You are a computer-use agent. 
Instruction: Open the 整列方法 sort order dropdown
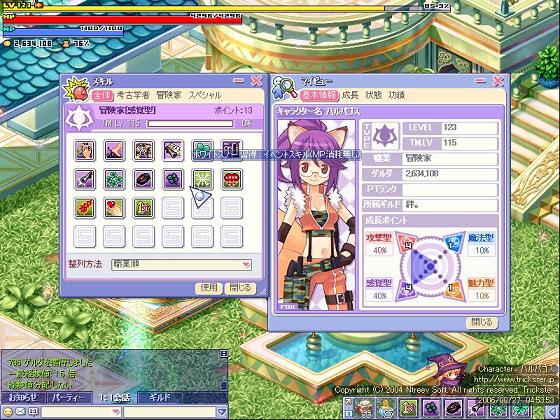(x=181, y=265)
